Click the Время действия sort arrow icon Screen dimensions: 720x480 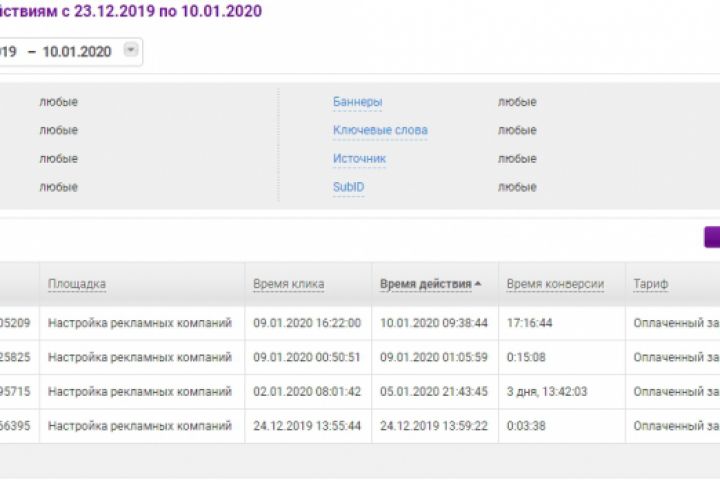(x=478, y=284)
